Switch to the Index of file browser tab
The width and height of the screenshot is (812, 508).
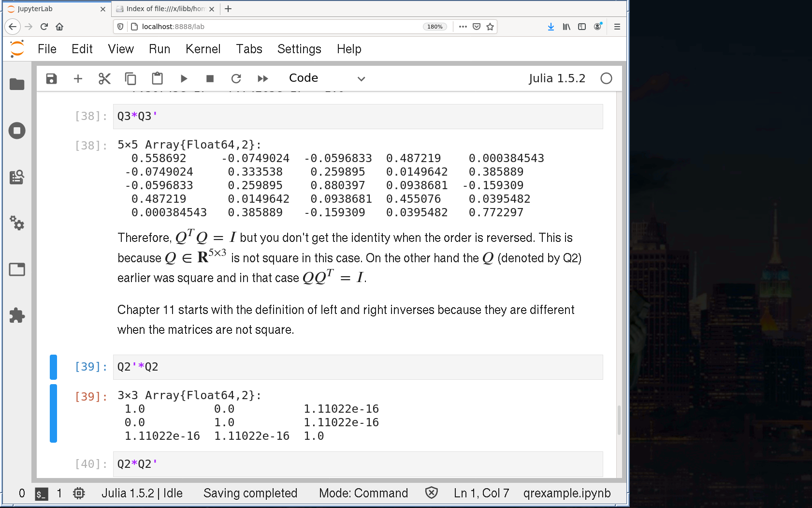tap(165, 9)
